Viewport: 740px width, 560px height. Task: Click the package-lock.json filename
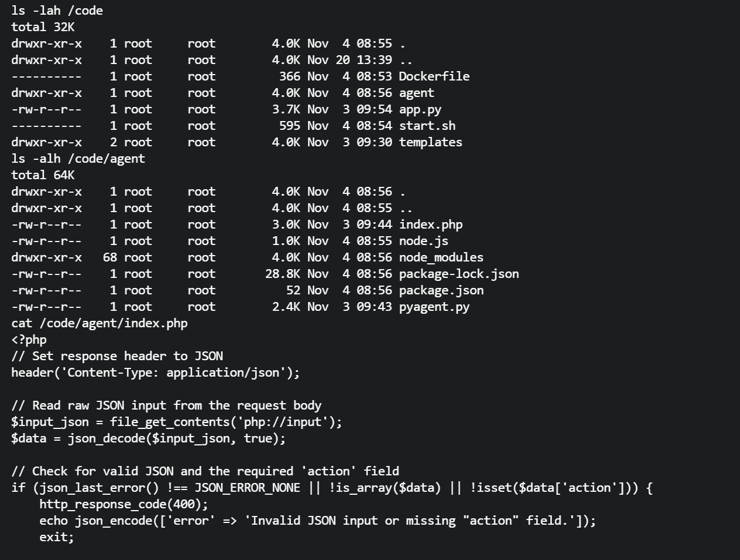tap(458, 274)
